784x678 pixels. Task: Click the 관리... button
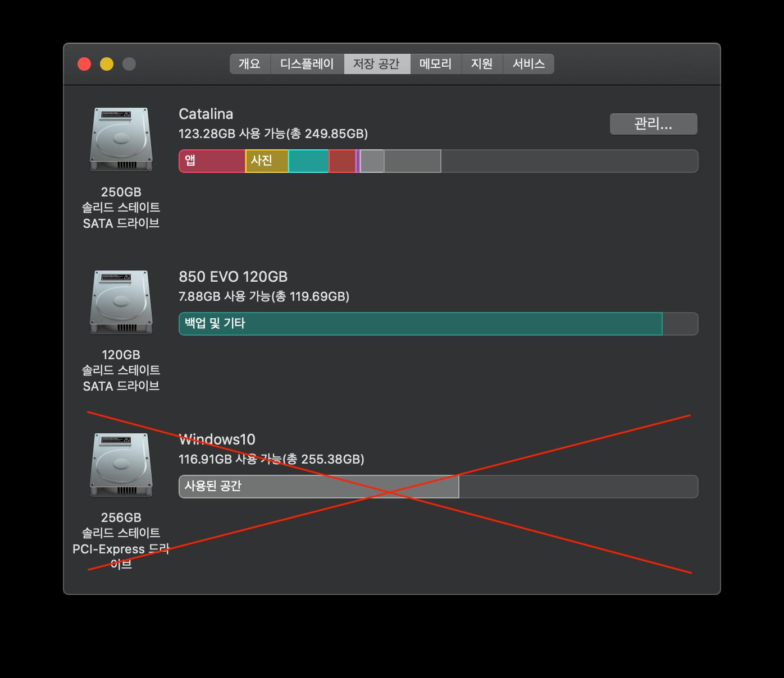tap(654, 124)
